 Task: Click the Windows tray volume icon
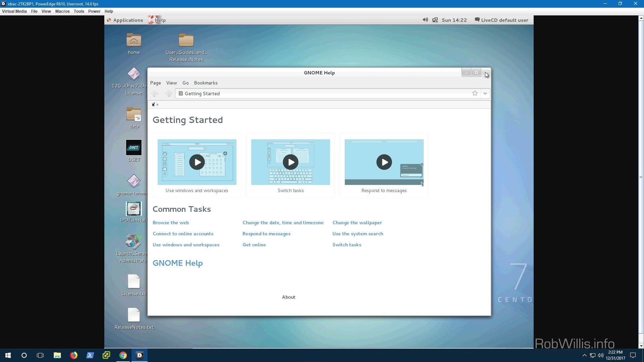(x=600, y=355)
